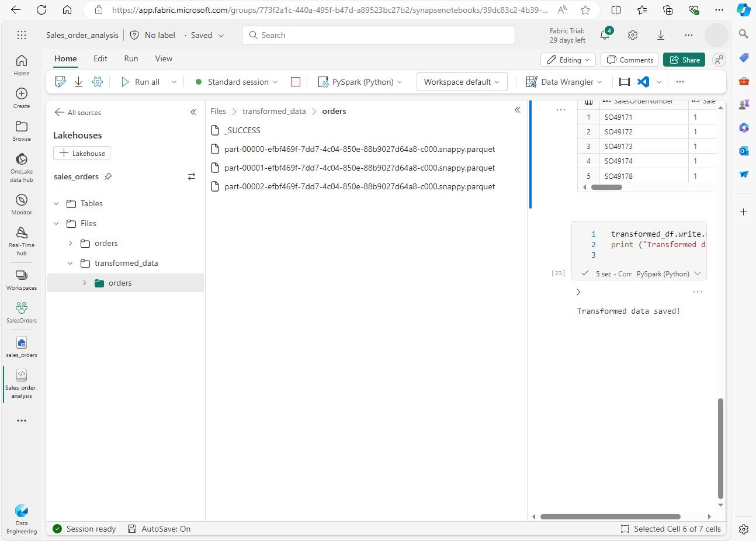Viewport: 756px width, 541px height.
Task: Switch to the Edit ribbon tab
Action: click(x=100, y=58)
